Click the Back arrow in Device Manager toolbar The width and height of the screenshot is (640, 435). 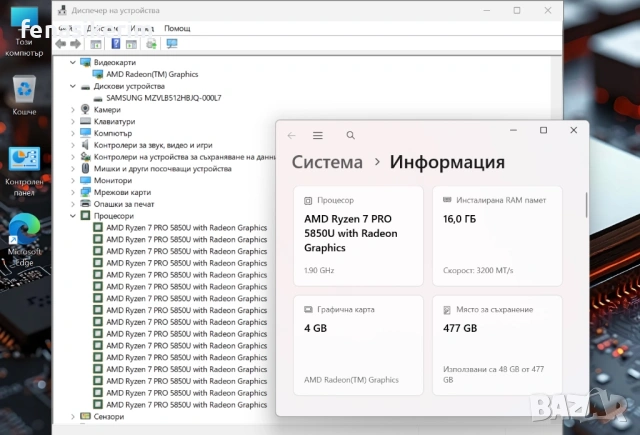click(x=61, y=44)
